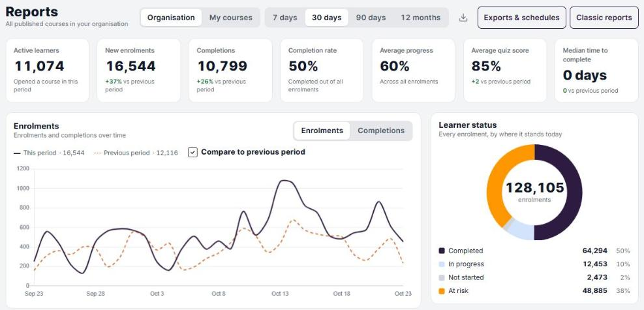Click the 128,105 enrolments donut centre
644x310 pixels.
click(534, 192)
